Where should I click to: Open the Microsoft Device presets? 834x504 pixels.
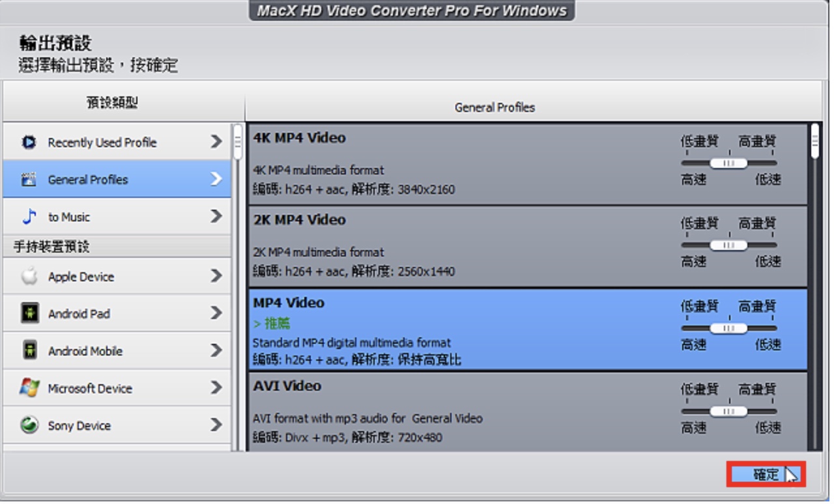tap(117, 388)
